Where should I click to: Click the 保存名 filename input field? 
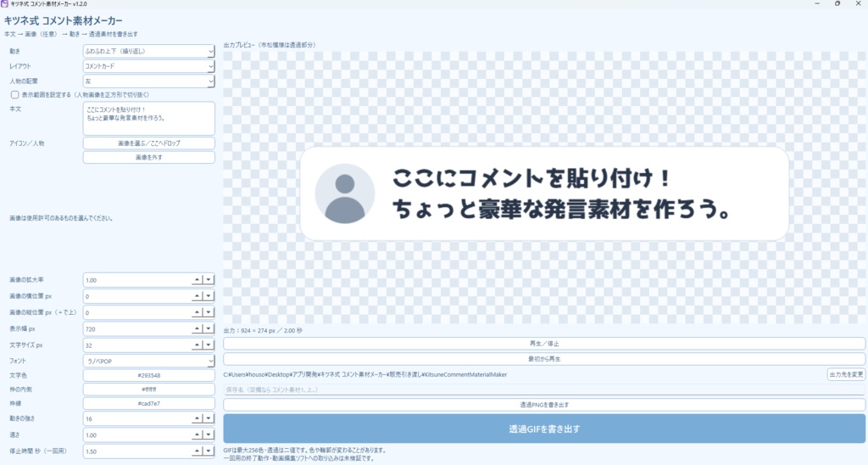tap(544, 389)
